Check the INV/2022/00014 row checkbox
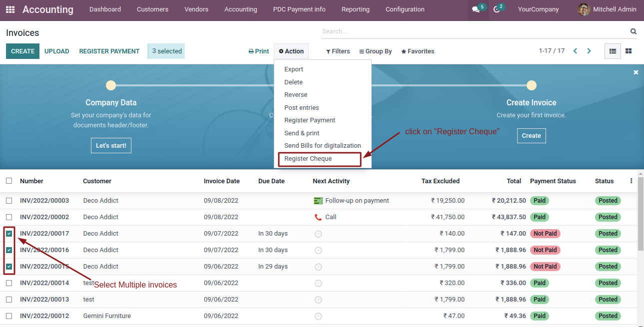The image size is (644, 327). click(9, 283)
